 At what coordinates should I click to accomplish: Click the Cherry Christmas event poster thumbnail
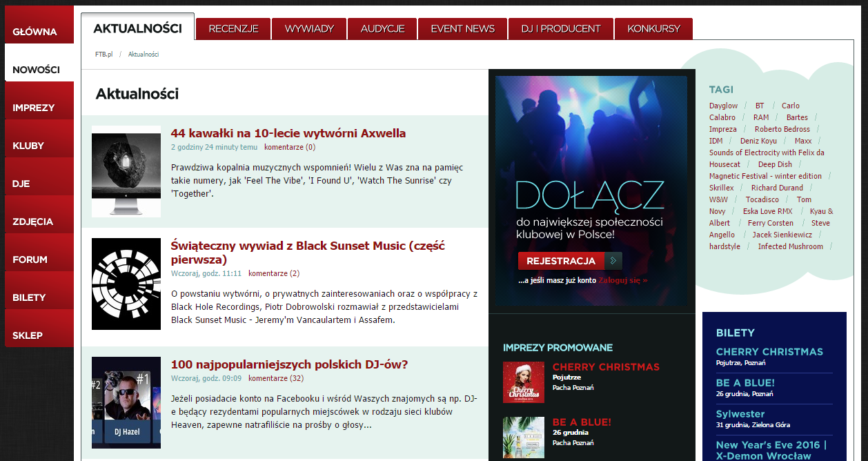[x=523, y=382]
